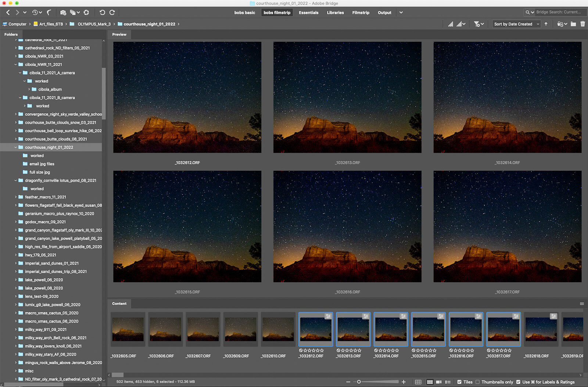
Task: Click the thumbnail size slider handle
Action: pyautogui.click(x=359, y=382)
